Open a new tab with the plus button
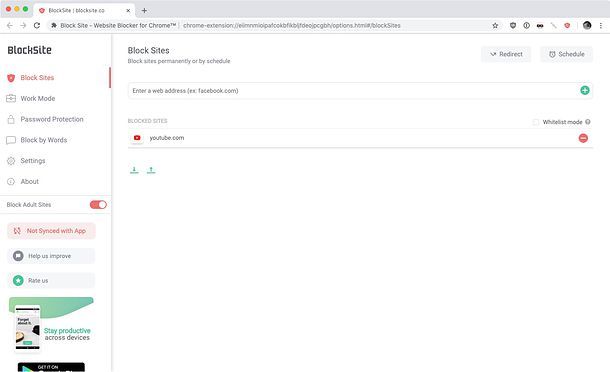 tap(144, 11)
